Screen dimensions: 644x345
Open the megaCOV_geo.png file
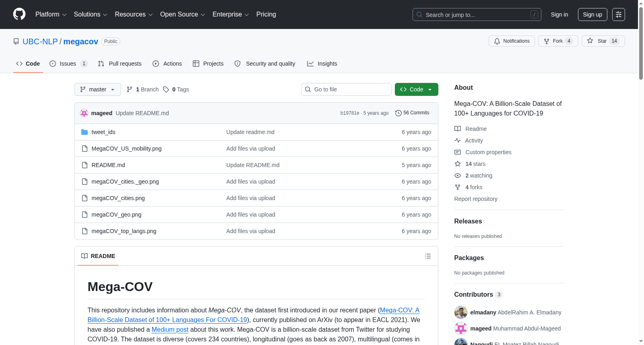[x=116, y=215]
